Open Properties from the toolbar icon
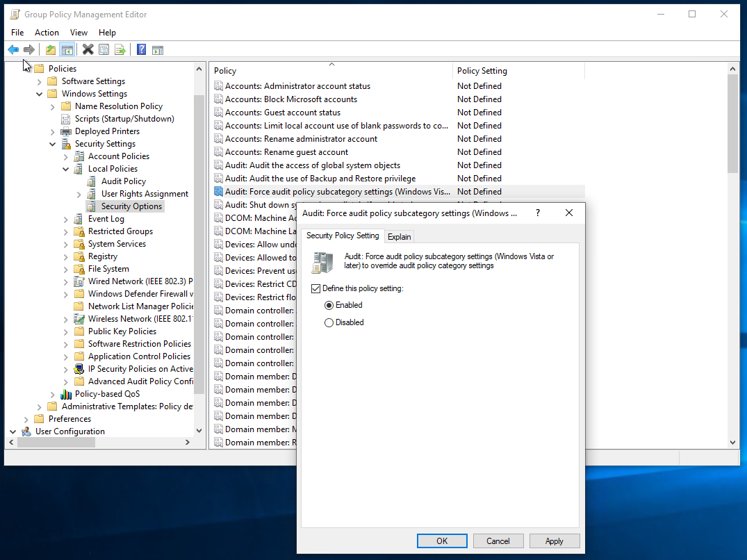The image size is (747, 560). coord(104,49)
